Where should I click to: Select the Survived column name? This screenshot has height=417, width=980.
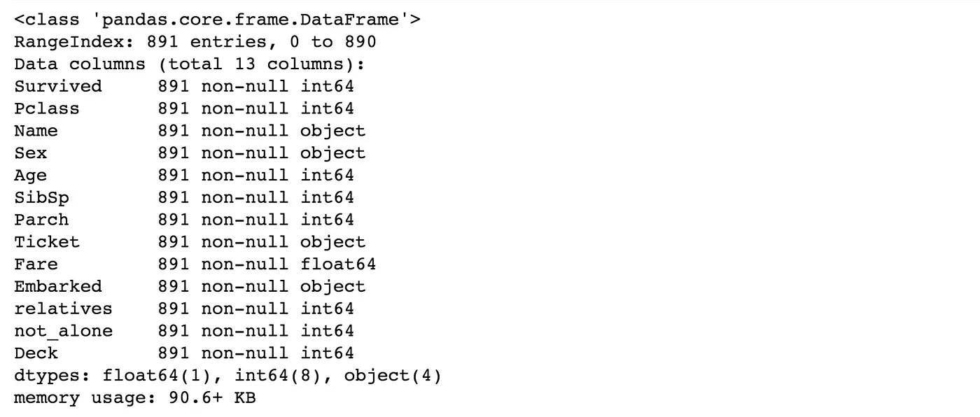[x=58, y=86]
